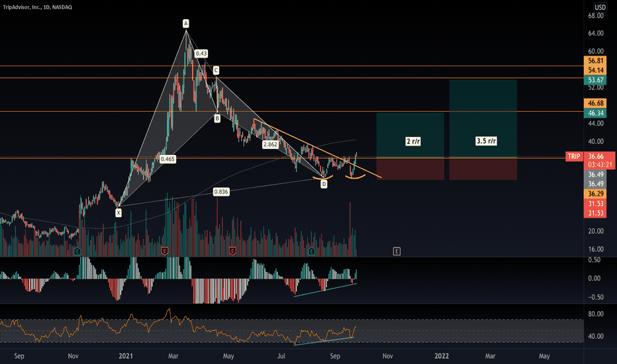This screenshot has width=617, height=364.
Task: Click the orange 56.81 price tag
Action: (x=595, y=61)
